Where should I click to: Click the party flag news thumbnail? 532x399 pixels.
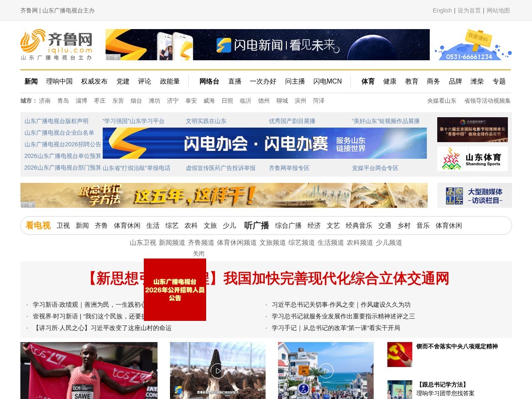point(400,354)
